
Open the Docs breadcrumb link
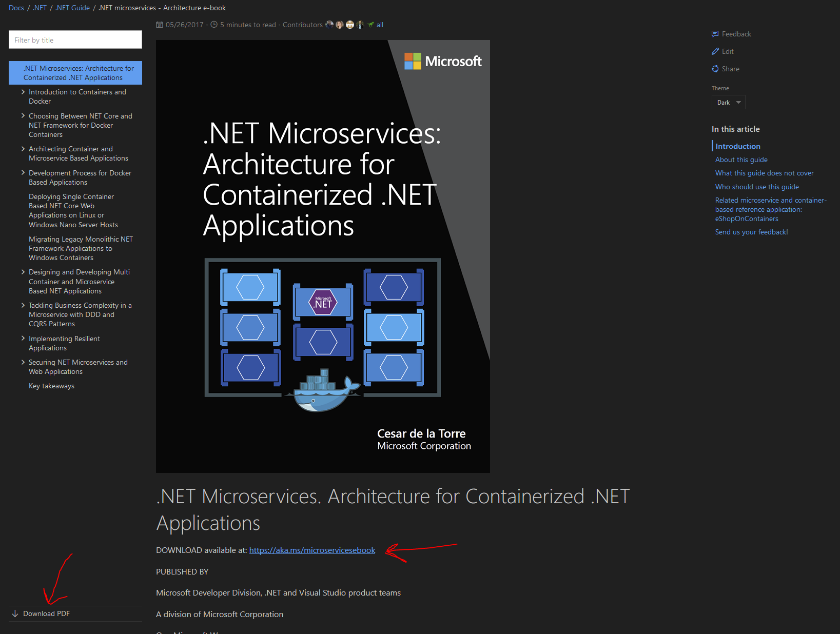pos(16,8)
